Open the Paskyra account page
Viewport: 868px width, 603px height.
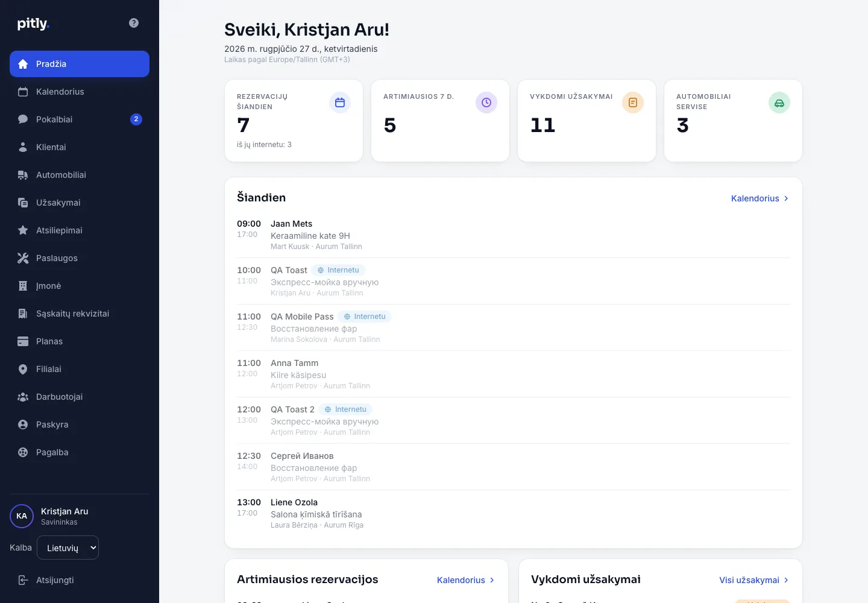(80, 425)
